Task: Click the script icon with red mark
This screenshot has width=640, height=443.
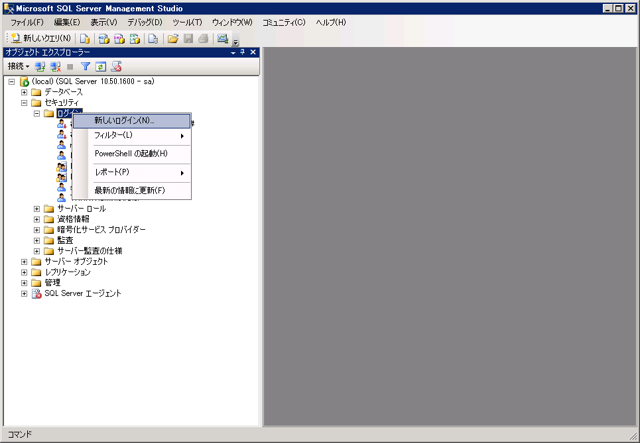Action: 116,67
